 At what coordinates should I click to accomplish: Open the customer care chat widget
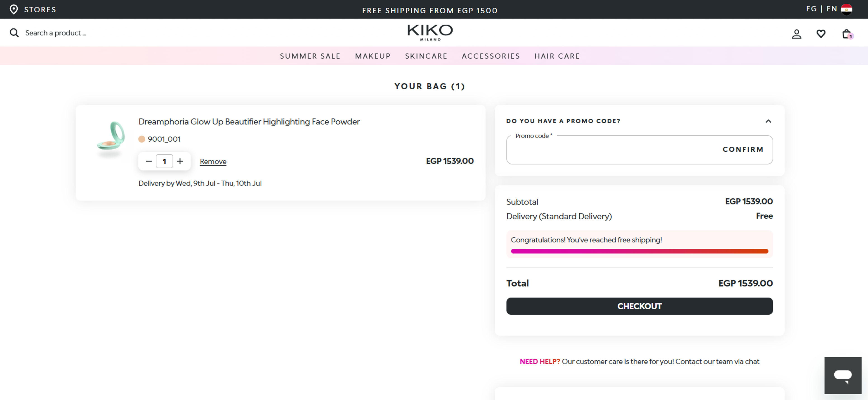843,375
